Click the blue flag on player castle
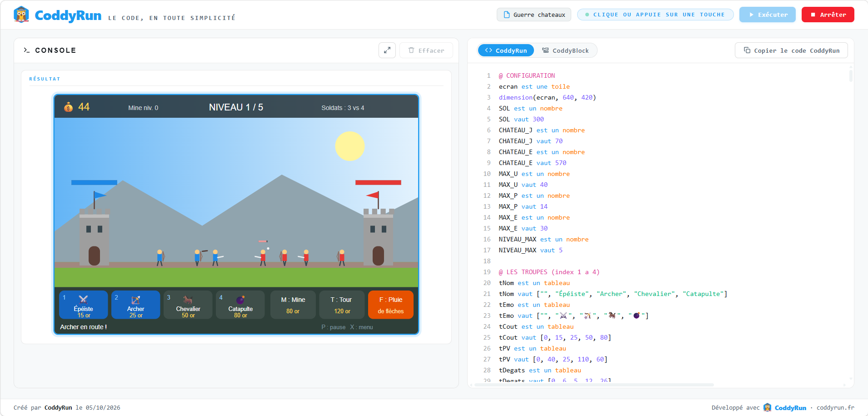The height and width of the screenshot is (416, 868). [x=100, y=195]
